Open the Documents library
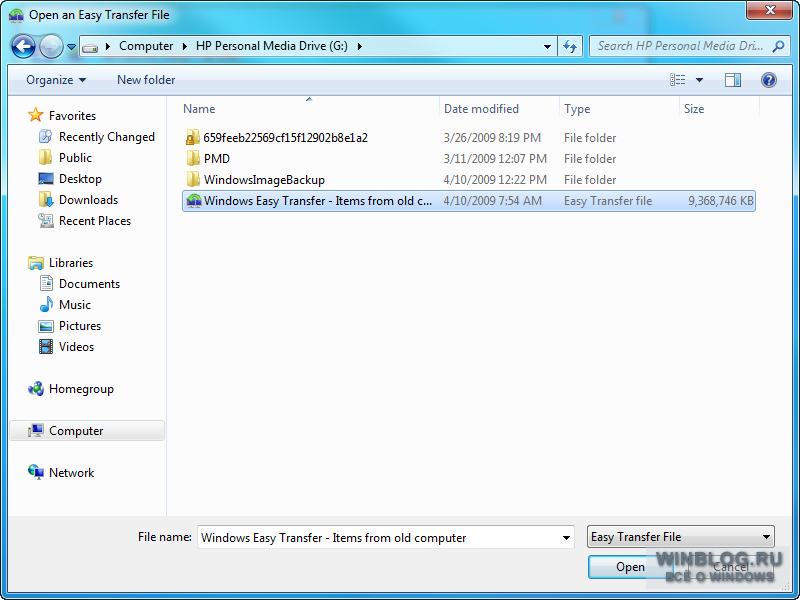Image resolution: width=800 pixels, height=600 pixels. coord(89,284)
